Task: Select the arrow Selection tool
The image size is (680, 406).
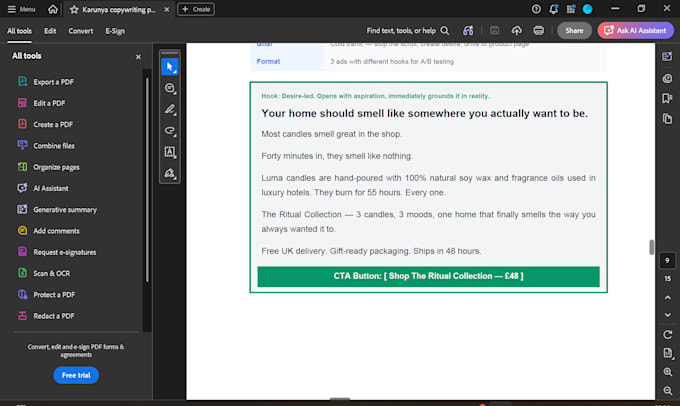Action: tap(170, 67)
